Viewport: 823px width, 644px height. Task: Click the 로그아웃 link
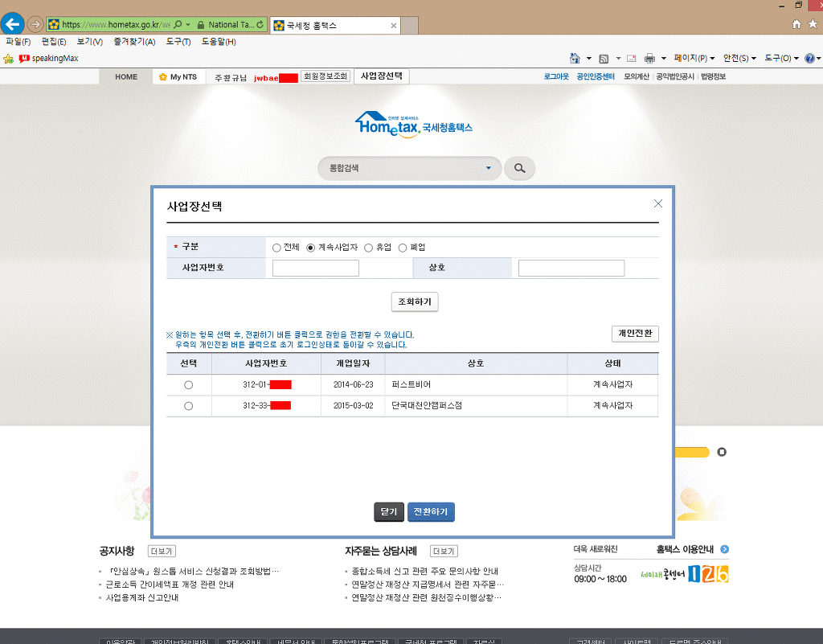click(556, 76)
